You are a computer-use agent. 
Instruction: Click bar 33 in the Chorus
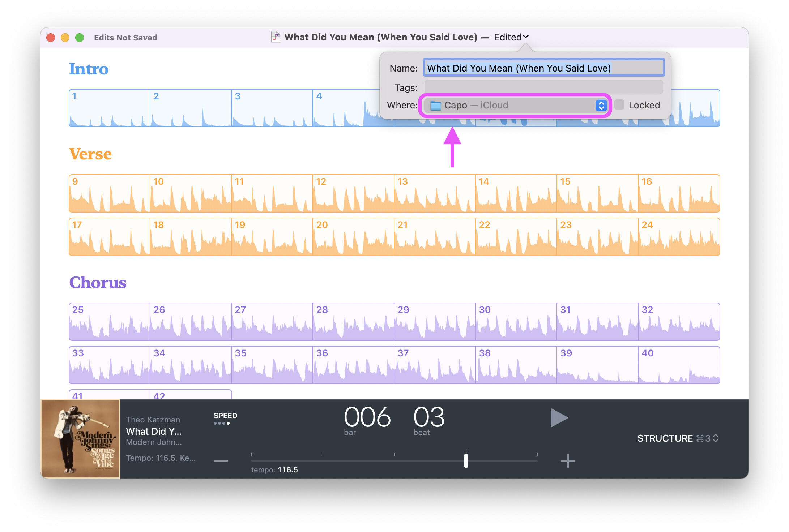(x=110, y=365)
